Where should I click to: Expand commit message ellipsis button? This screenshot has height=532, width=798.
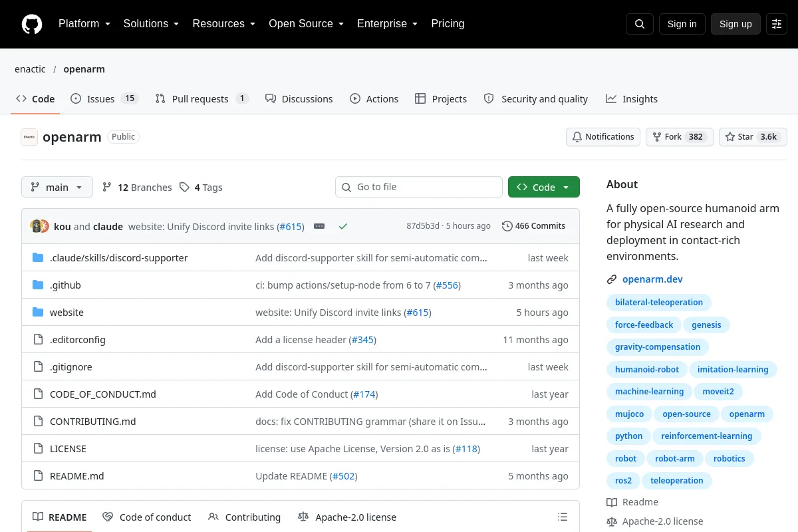click(x=319, y=226)
